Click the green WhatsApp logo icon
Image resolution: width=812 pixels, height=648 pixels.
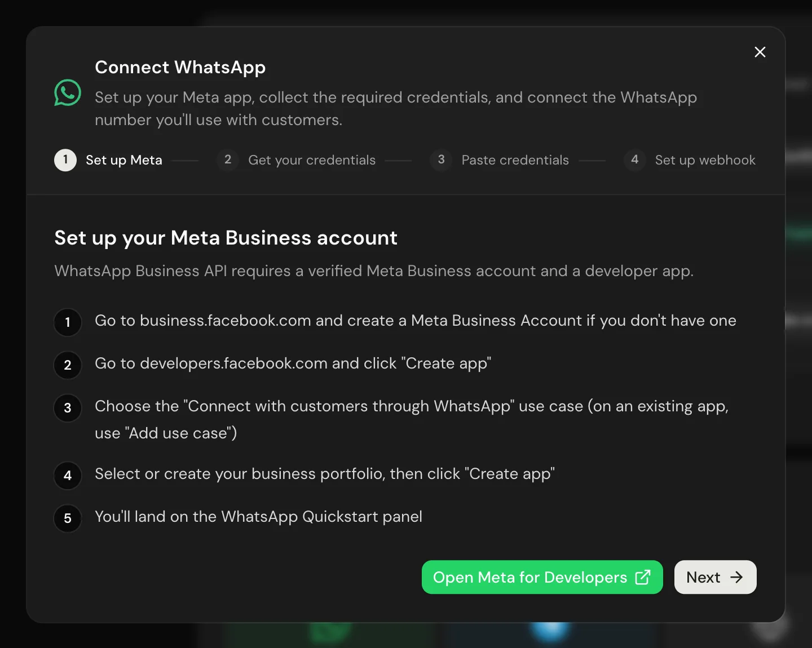68,92
